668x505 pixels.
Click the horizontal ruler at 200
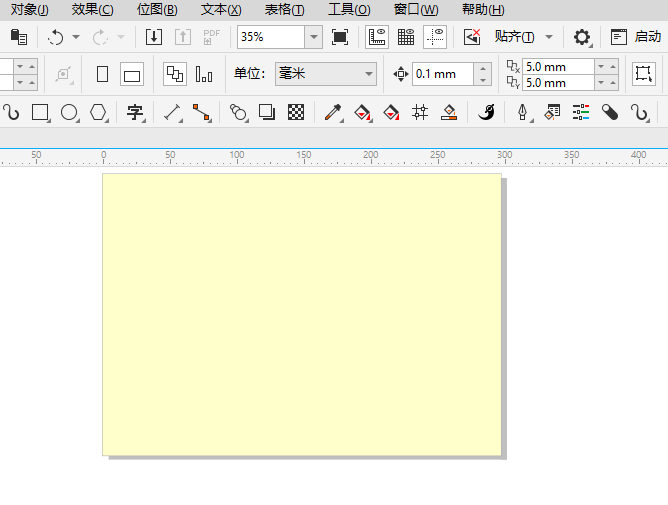[x=371, y=157]
